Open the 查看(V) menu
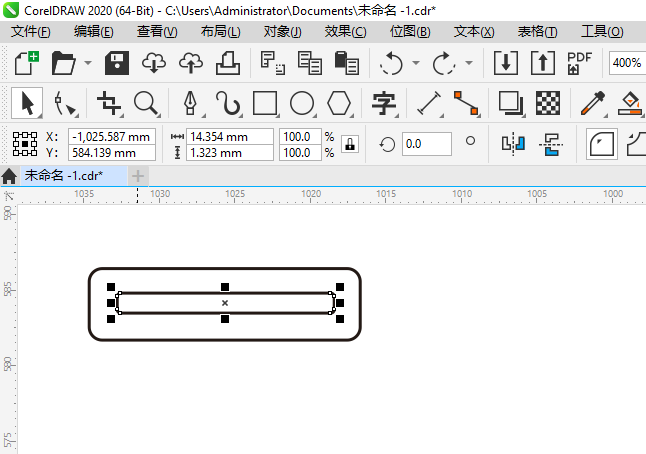Image resolution: width=646 pixels, height=454 pixels. pos(157,32)
